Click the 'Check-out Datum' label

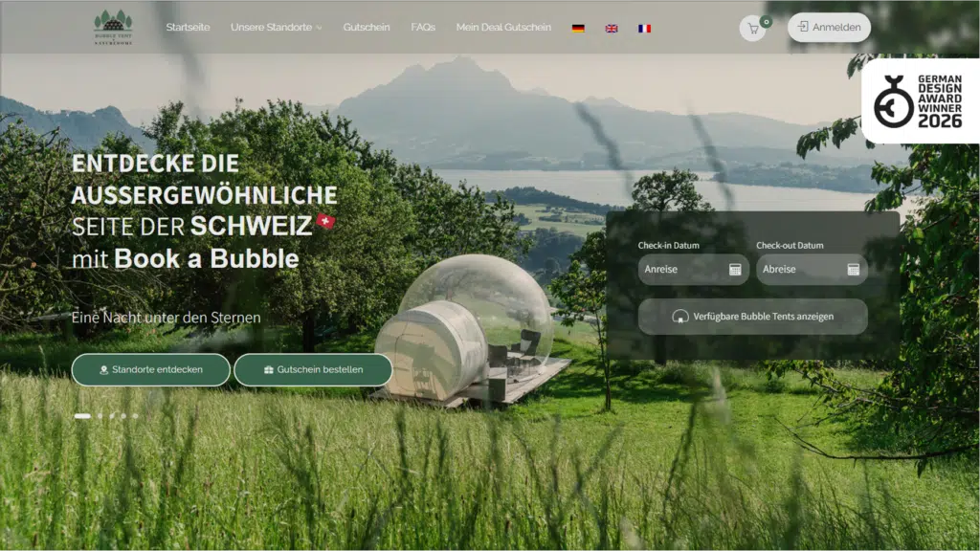pos(790,246)
